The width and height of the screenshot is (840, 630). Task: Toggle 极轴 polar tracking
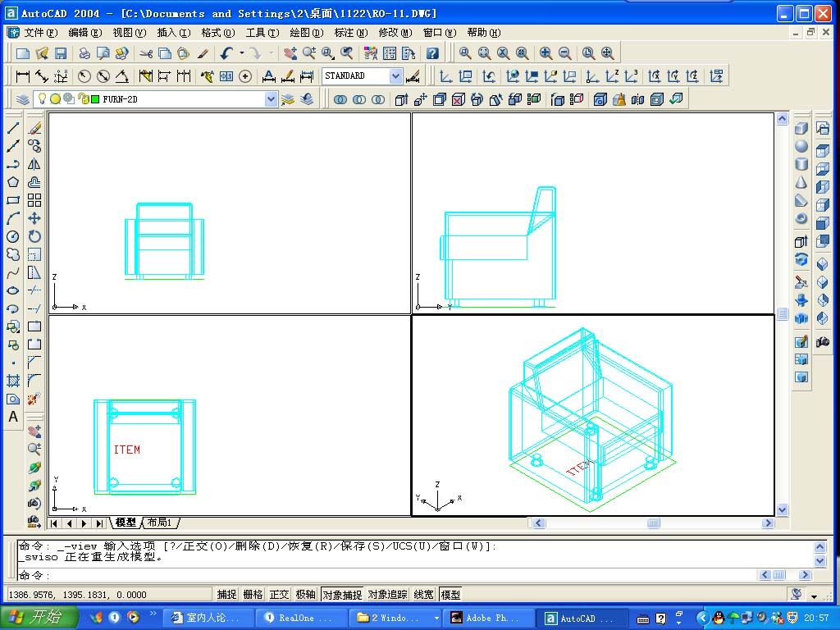point(305,595)
